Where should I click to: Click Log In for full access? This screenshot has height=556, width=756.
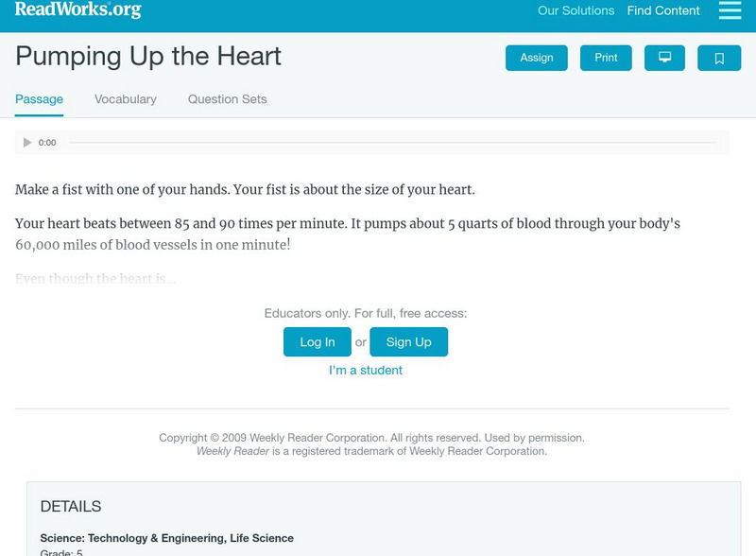(318, 342)
